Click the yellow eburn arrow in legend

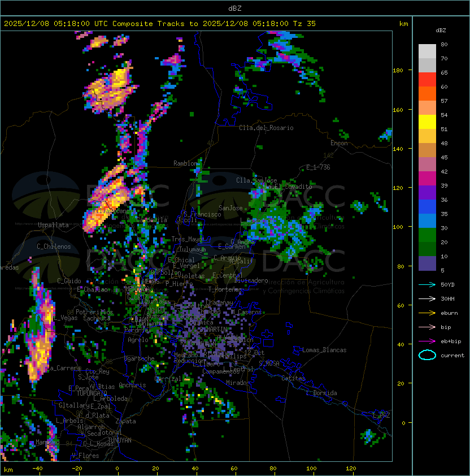pyautogui.click(x=427, y=313)
